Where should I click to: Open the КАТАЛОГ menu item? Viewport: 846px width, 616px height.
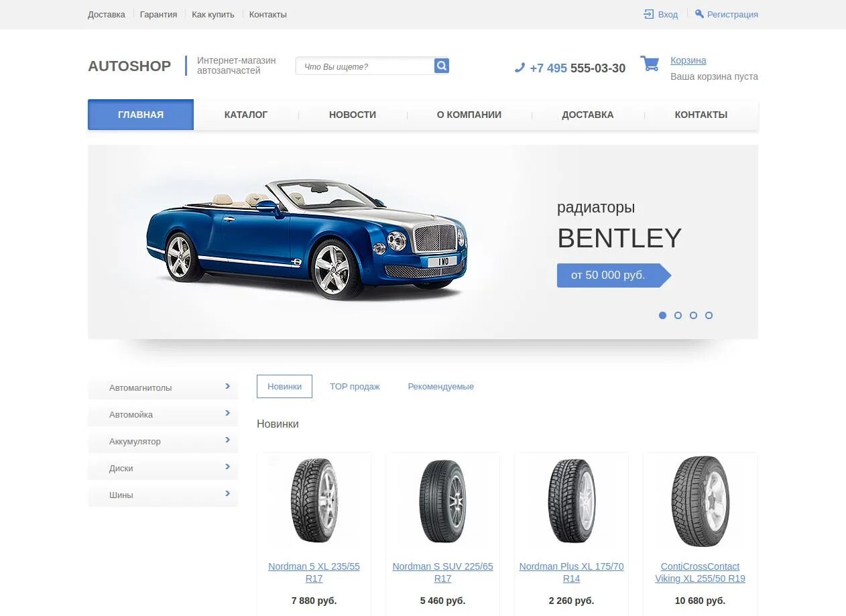click(246, 115)
